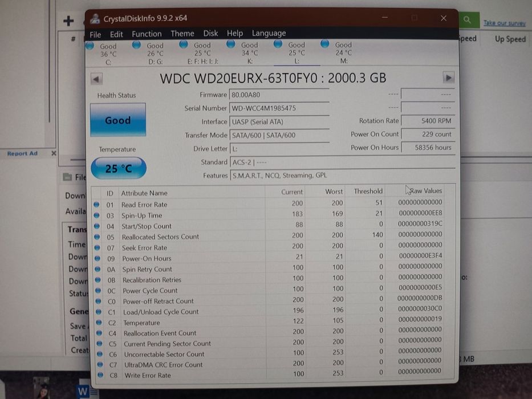
Task: Click the Drive Letter field
Action: [x=279, y=149]
